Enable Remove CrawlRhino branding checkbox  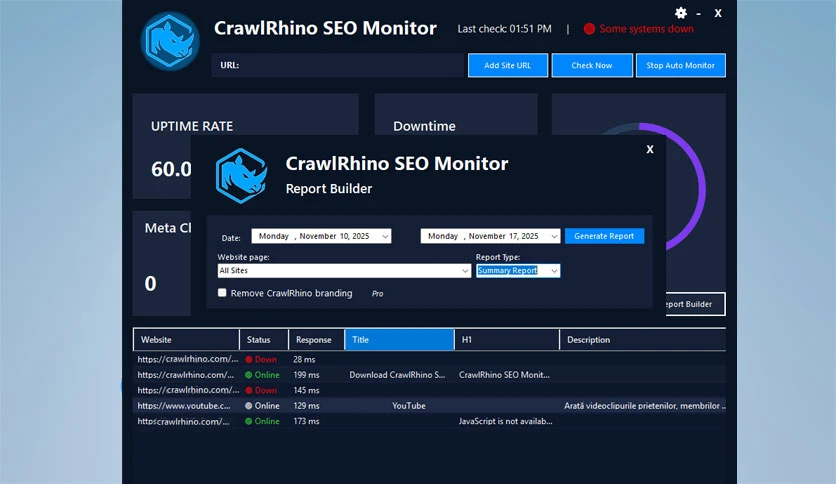[222, 293]
